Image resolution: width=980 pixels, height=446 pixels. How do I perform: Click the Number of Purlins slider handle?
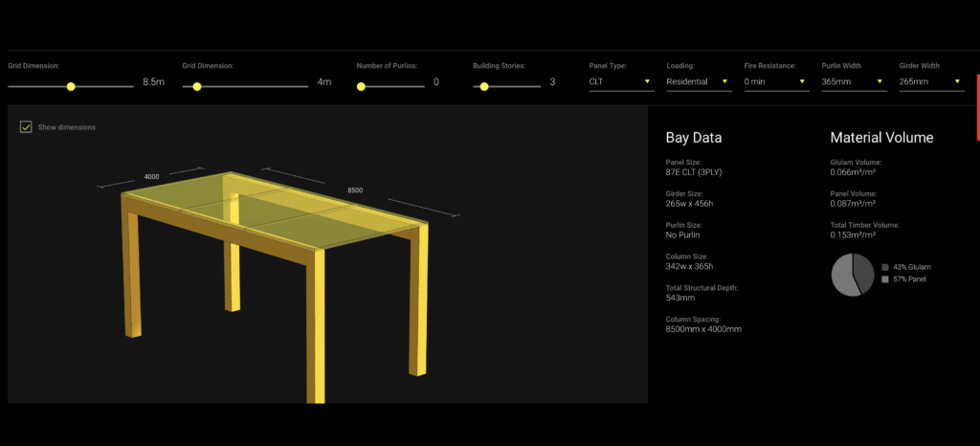click(x=361, y=87)
